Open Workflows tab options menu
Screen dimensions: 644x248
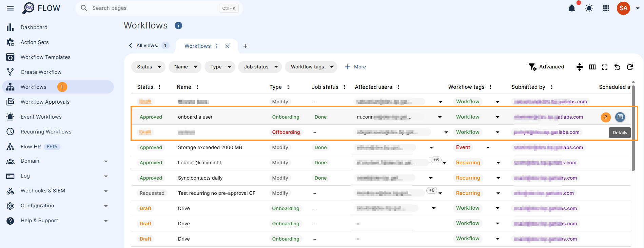pyautogui.click(x=217, y=46)
